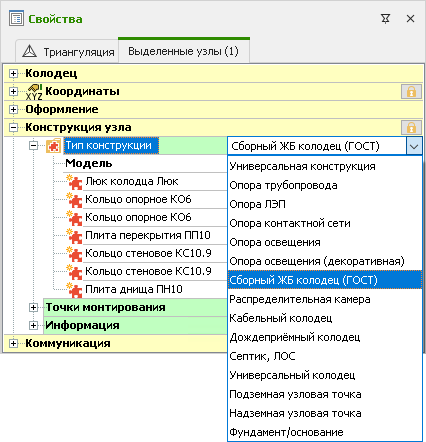Click the Свойства panel icon
Viewport: 426px width, 442px height.
16,19
